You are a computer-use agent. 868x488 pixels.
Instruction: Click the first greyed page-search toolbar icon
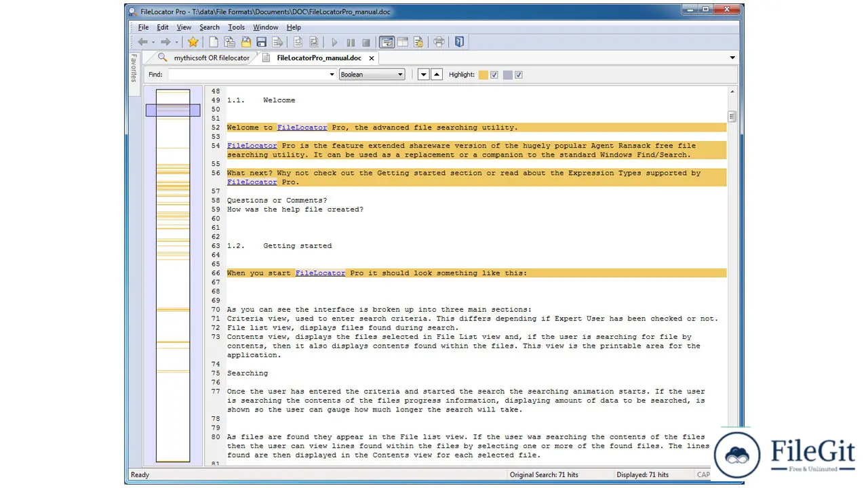click(298, 42)
